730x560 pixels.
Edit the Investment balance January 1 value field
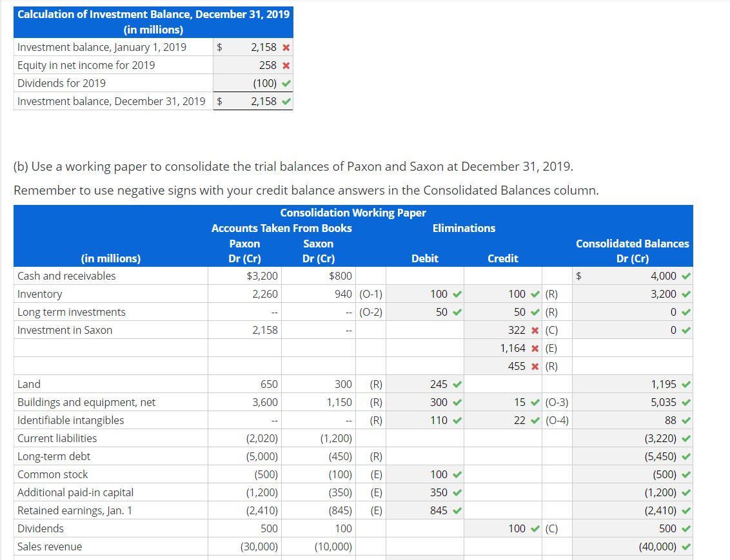[253, 48]
